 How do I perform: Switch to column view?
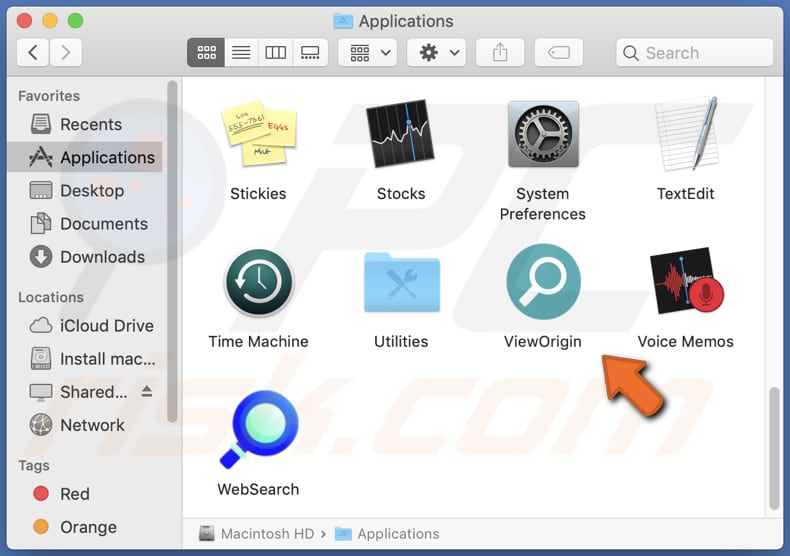click(x=276, y=52)
